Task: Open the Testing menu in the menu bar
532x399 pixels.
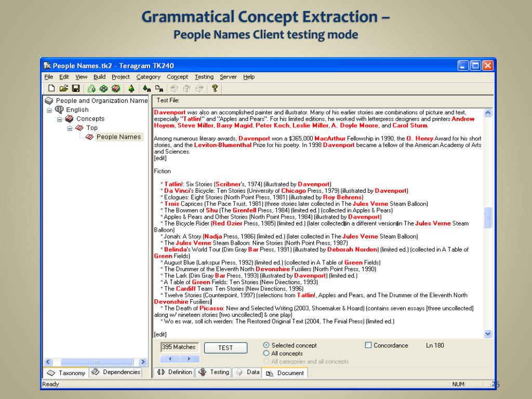Action: point(204,77)
